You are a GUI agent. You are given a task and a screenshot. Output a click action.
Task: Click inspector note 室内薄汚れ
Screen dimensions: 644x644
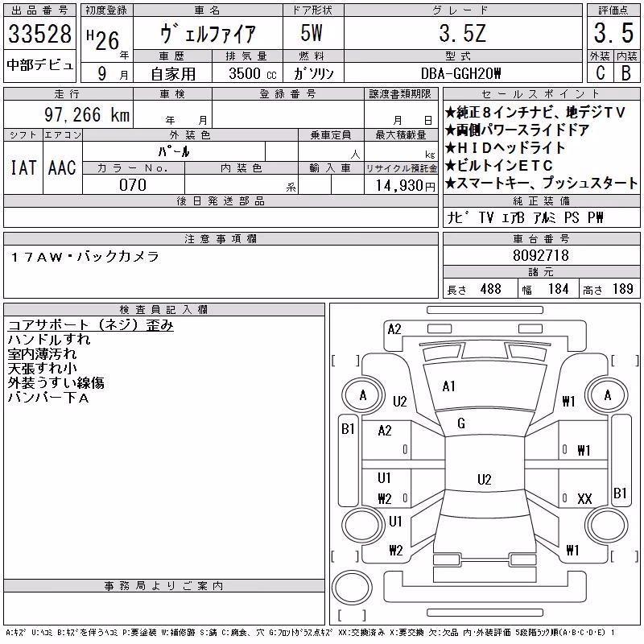[x=42, y=353]
